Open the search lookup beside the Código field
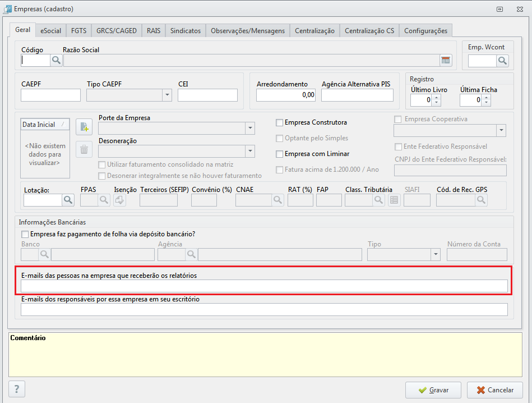This screenshot has width=532, height=403. [56, 61]
